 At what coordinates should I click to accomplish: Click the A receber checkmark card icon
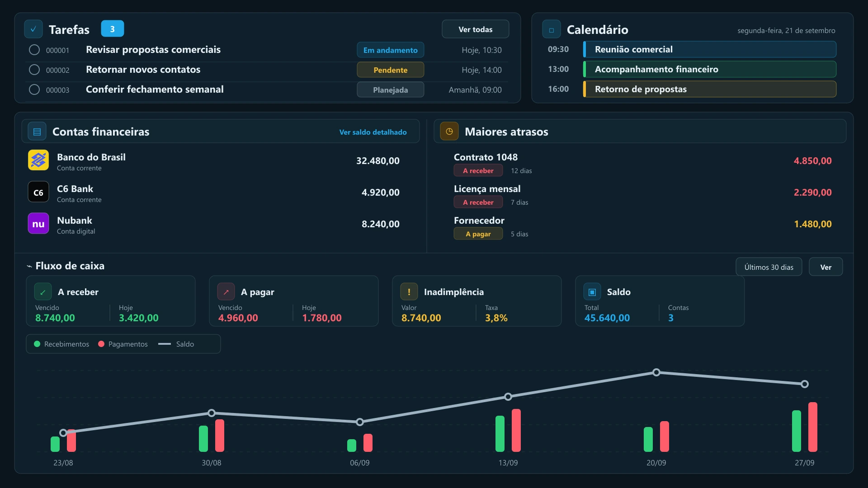point(43,292)
